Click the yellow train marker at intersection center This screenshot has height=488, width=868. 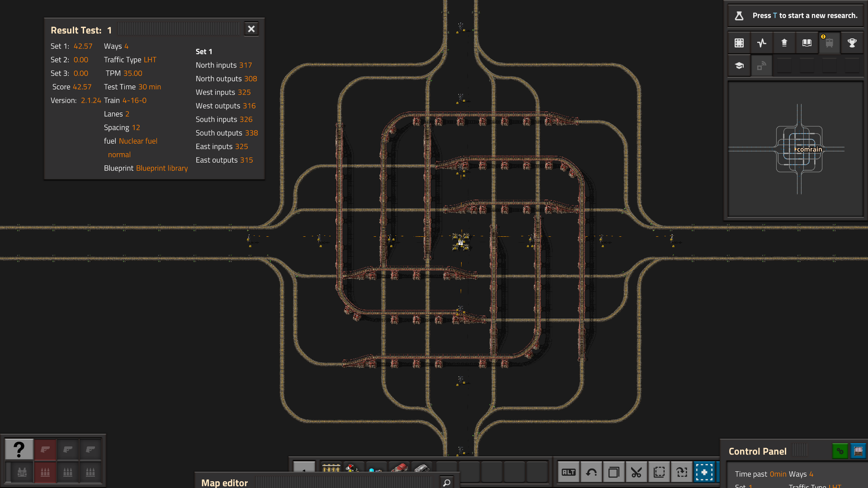(x=461, y=242)
